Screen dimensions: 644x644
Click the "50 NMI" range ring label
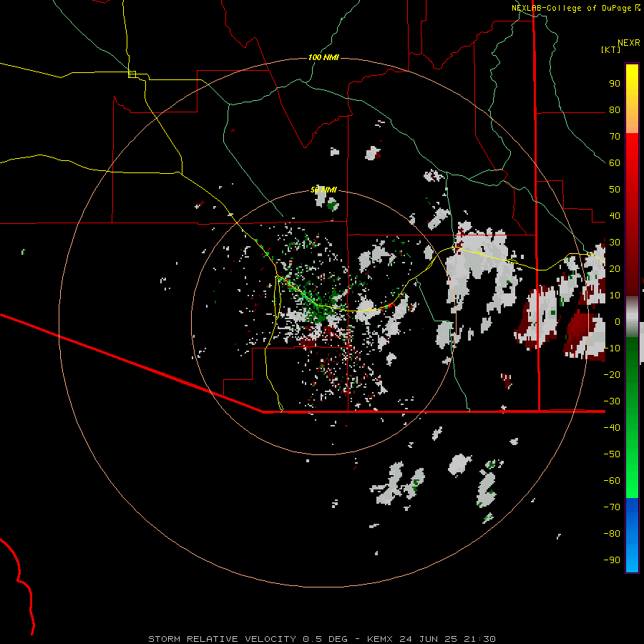tap(323, 190)
